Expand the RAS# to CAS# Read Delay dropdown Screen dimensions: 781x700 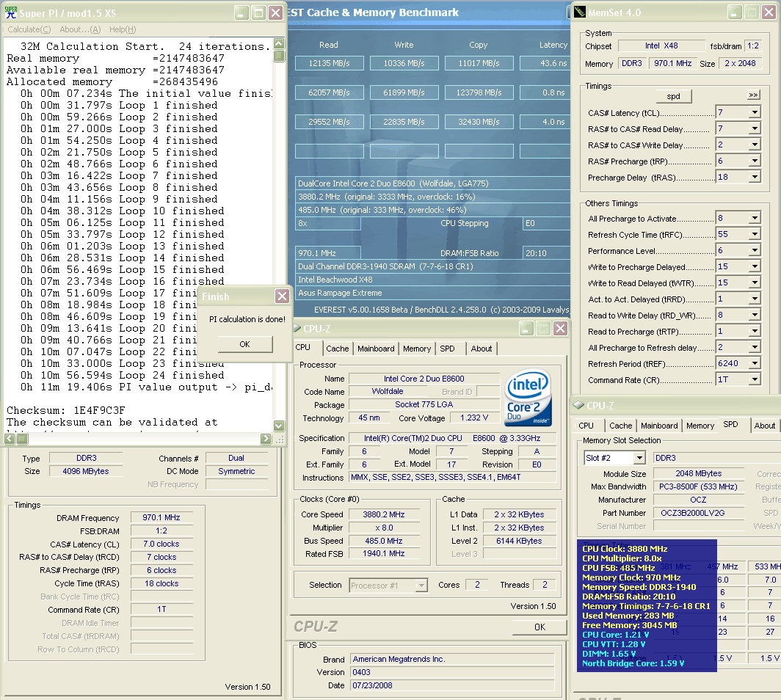point(755,128)
